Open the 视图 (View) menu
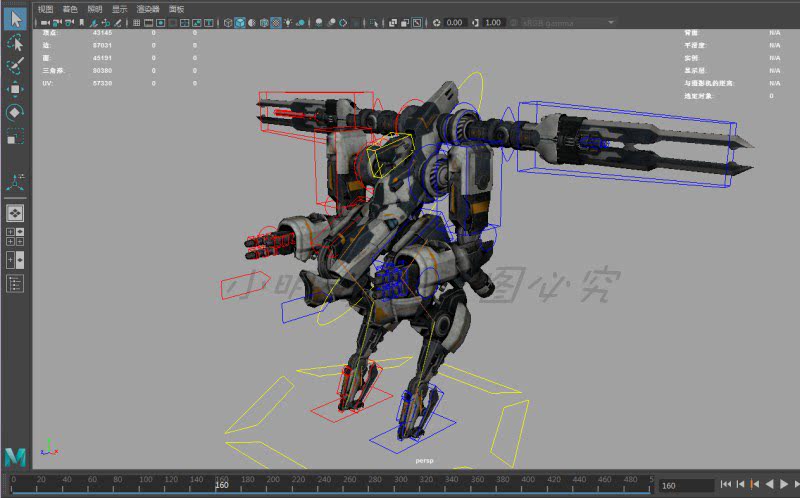Viewport: 800px width, 498px height. click(45, 9)
